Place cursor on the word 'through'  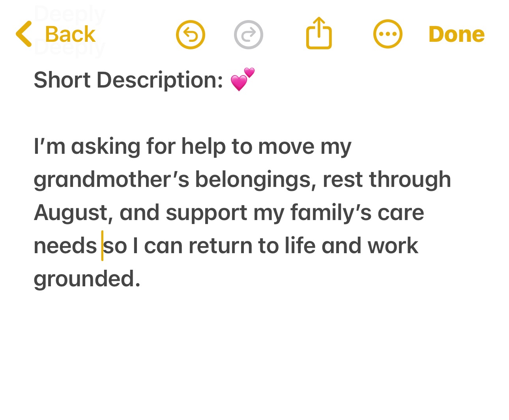click(410, 179)
